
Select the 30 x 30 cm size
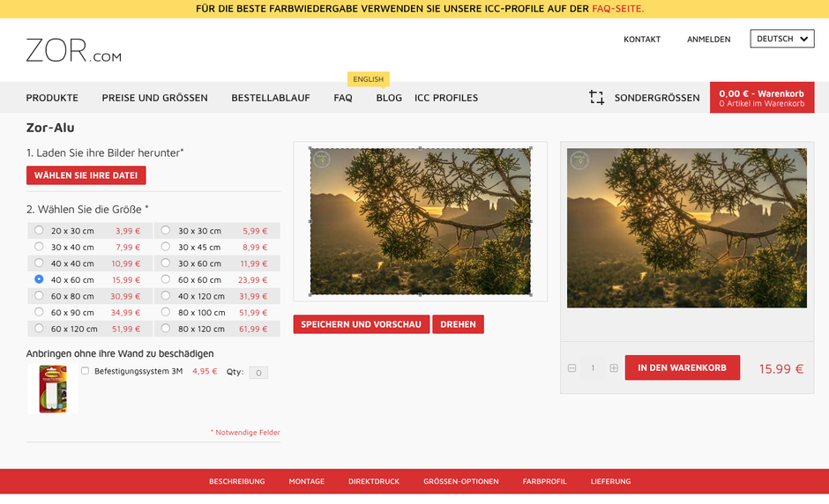point(166,230)
